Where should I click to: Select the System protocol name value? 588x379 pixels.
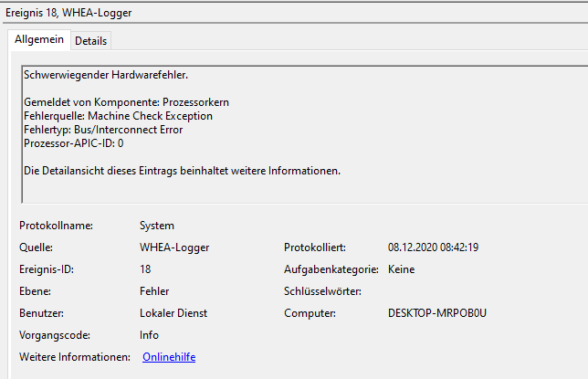(x=157, y=226)
